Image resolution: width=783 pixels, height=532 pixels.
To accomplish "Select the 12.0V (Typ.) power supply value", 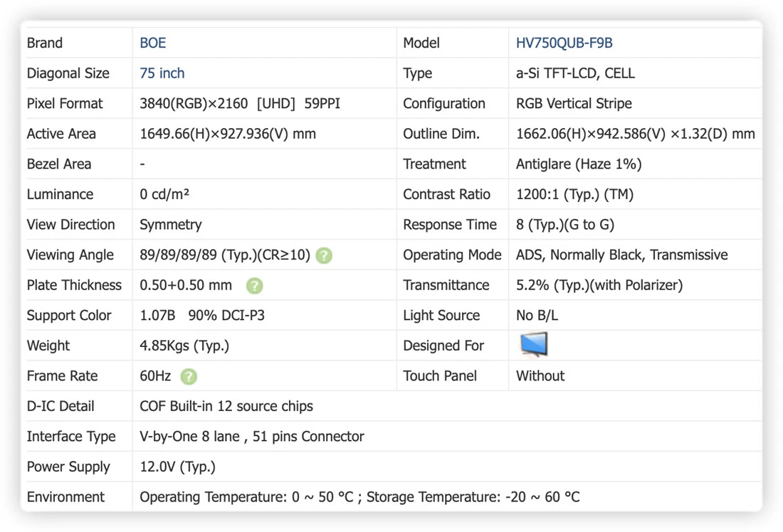I will 178,467.
